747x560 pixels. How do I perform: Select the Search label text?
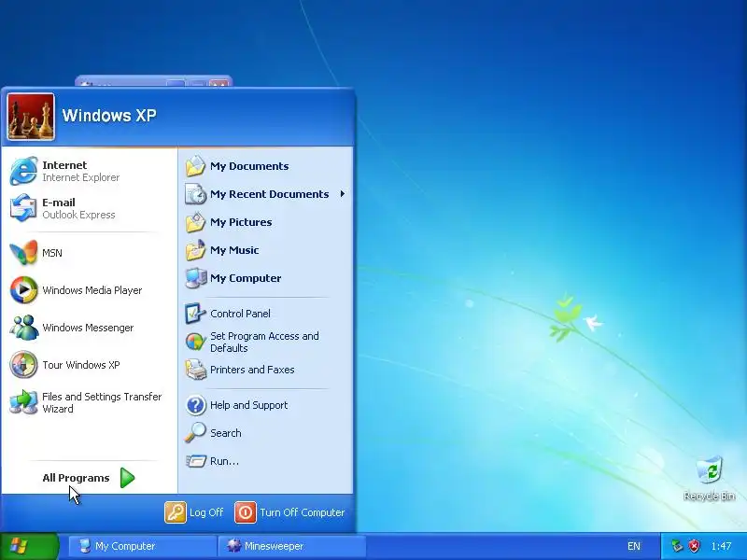[225, 433]
